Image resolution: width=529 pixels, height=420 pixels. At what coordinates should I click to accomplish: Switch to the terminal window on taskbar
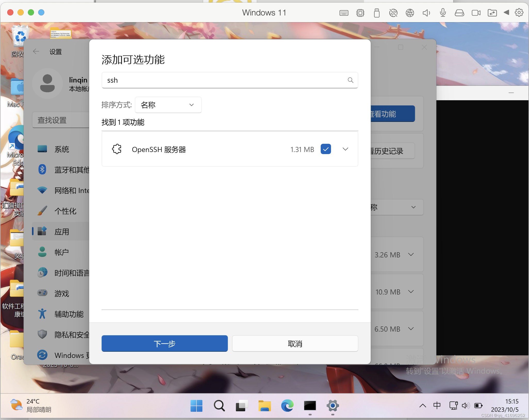pos(310,406)
